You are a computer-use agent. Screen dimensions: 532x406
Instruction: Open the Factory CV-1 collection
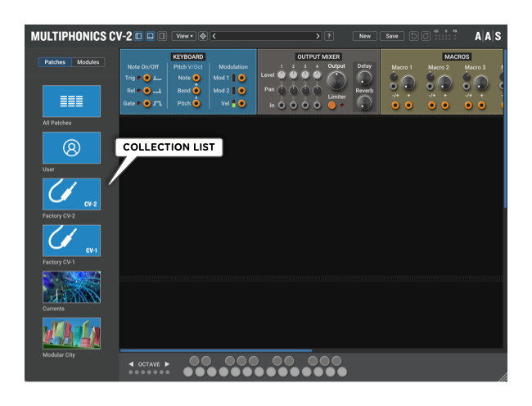(71, 241)
